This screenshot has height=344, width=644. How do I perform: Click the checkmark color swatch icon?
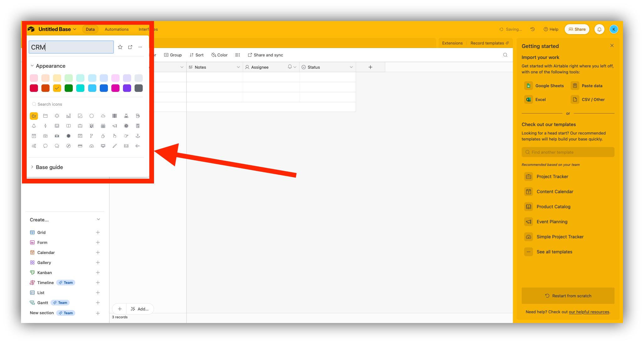pyautogui.click(x=57, y=88)
